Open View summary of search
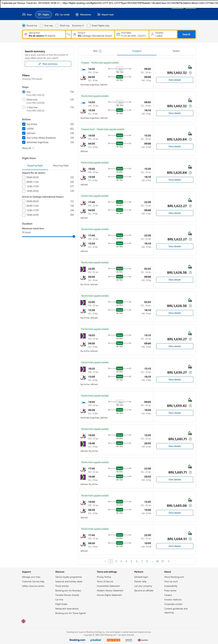Image resolution: width=218 pixels, height=644 pixels. click(x=48, y=64)
